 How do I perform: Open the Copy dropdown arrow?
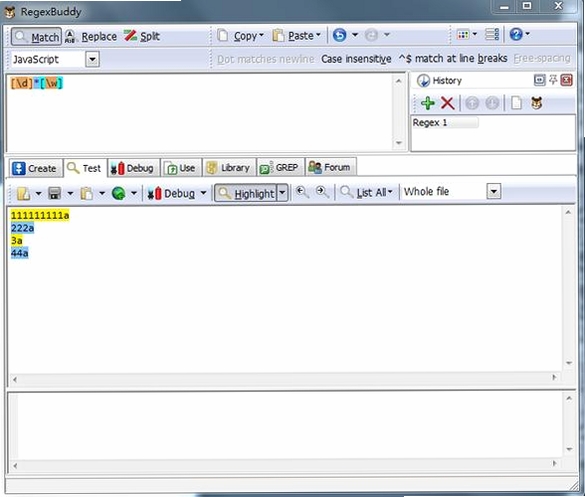click(x=262, y=35)
